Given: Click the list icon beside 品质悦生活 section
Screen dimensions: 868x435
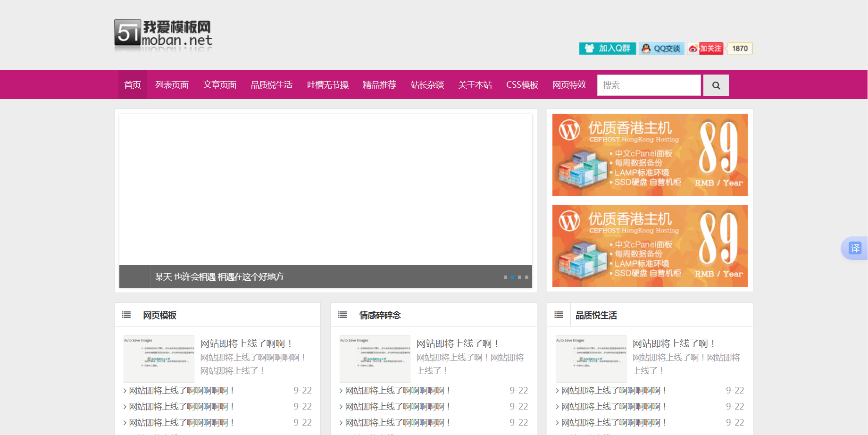Looking at the screenshot, I should 559,315.
